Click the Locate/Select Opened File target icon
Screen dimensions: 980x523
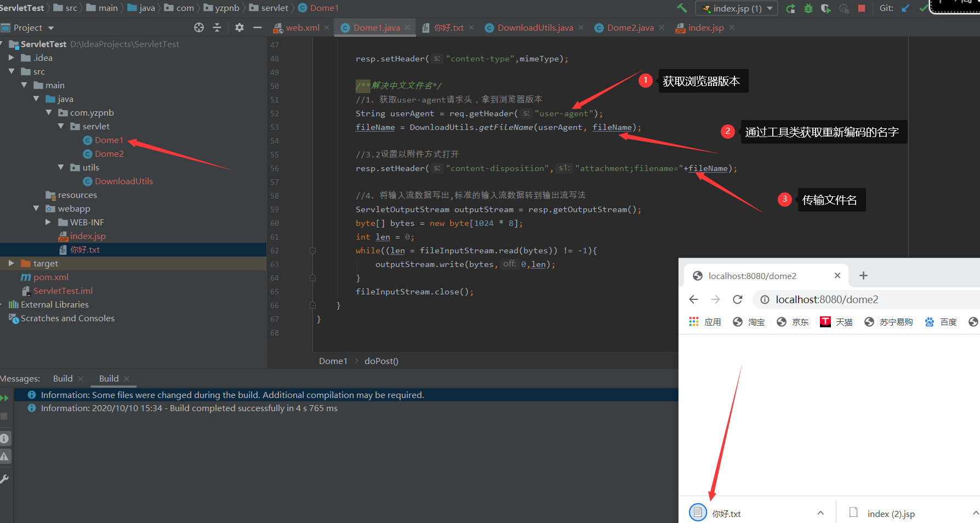tap(199, 27)
